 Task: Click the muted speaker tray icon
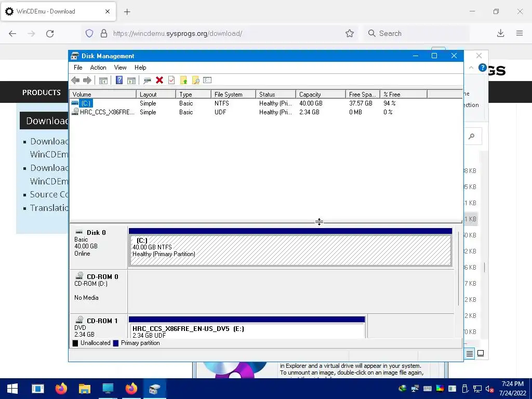pos(489,389)
